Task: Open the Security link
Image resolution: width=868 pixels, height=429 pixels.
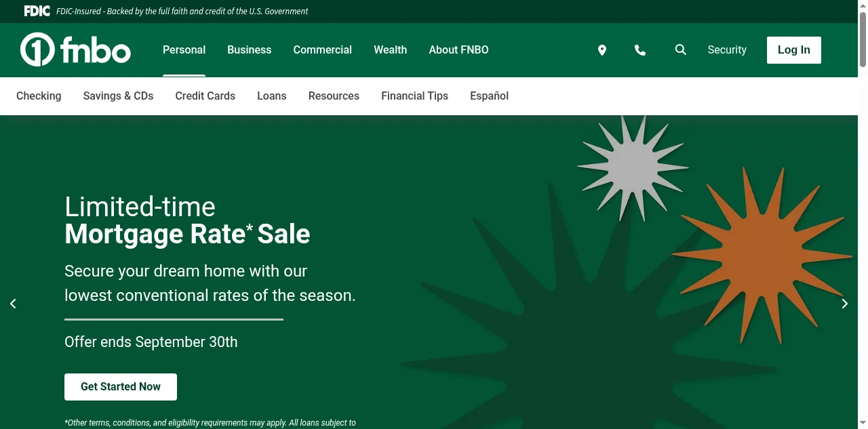Action: pos(727,49)
